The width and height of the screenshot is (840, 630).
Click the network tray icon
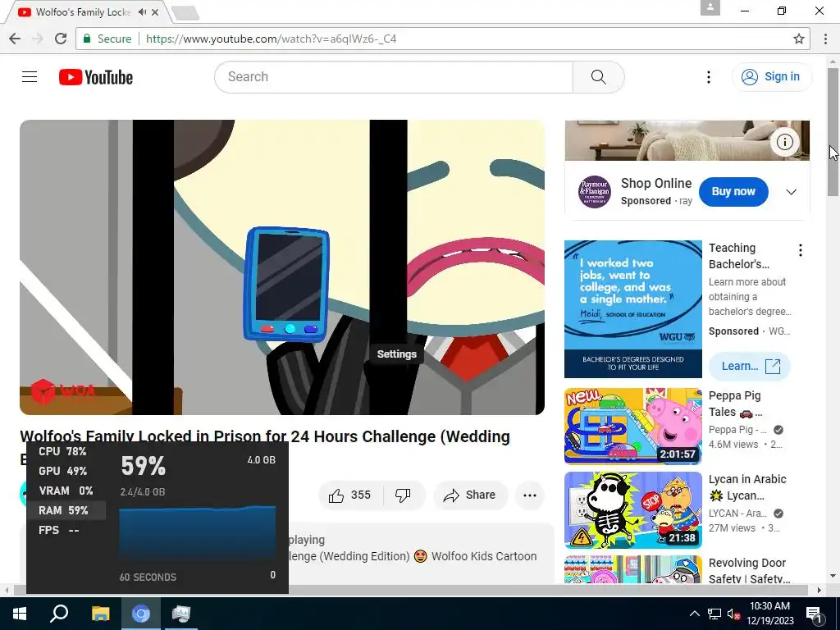(x=714, y=614)
